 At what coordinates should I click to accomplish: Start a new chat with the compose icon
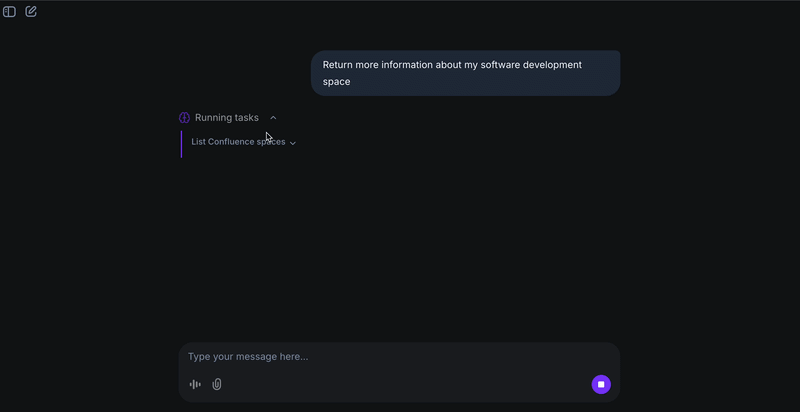click(31, 11)
